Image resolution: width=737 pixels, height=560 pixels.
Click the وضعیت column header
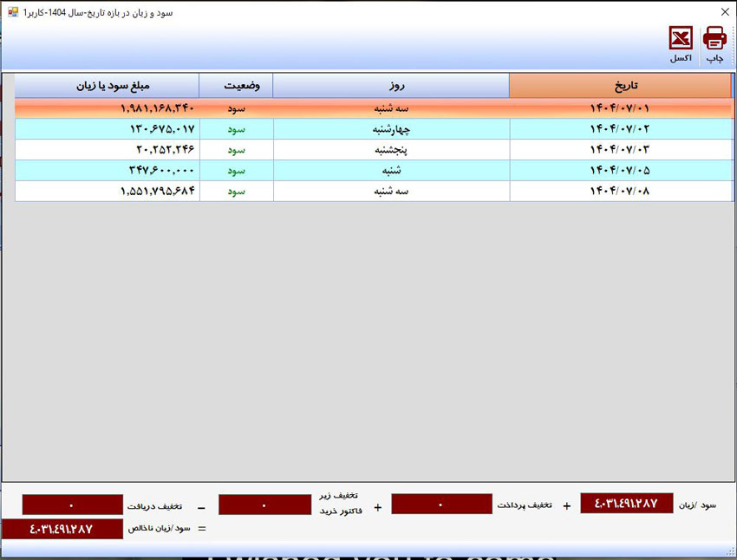point(236,86)
